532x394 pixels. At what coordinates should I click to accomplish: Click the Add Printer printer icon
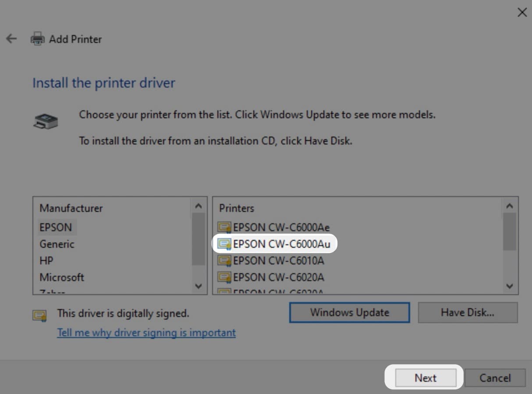[x=37, y=39]
